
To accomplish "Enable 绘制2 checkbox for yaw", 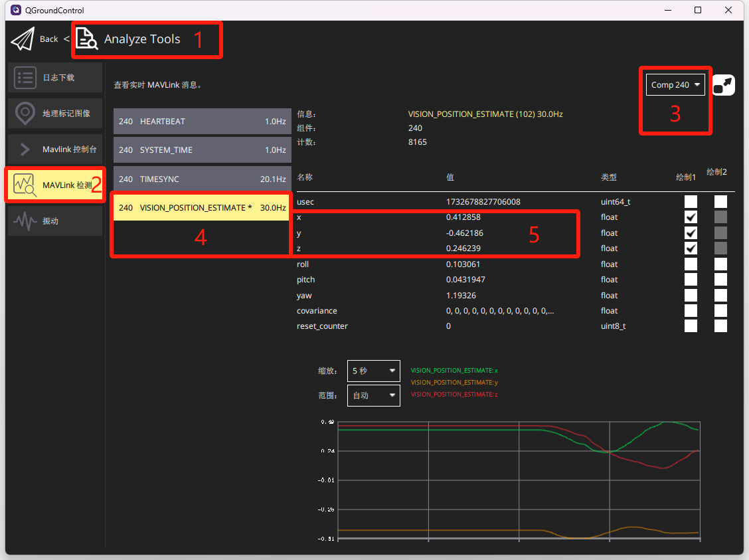I will tap(720, 296).
